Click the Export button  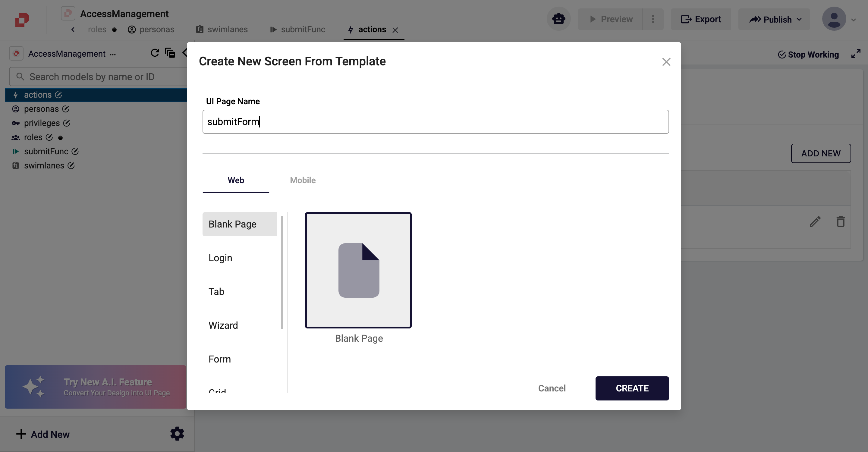(701, 19)
